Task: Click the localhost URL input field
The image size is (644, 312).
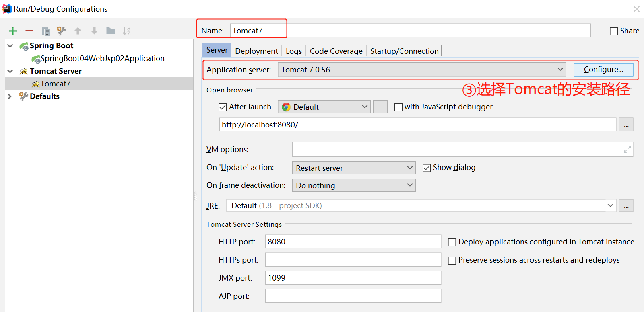Action: tap(418, 125)
